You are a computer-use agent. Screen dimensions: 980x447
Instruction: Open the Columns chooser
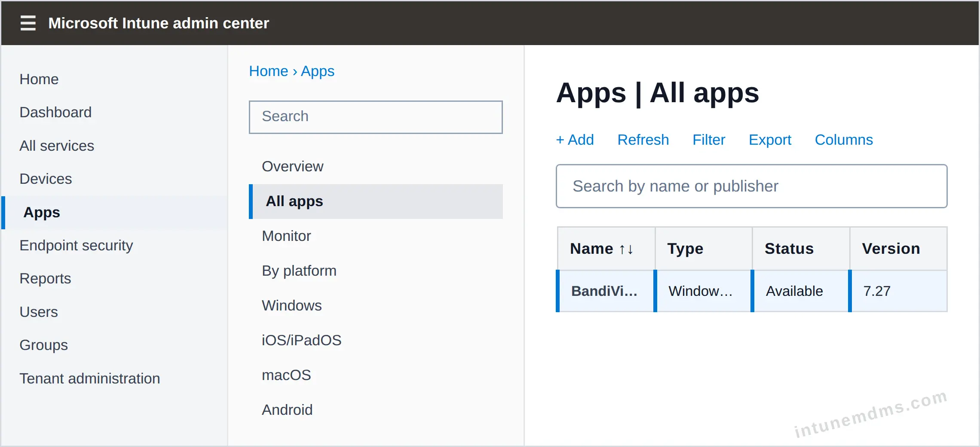coord(844,140)
